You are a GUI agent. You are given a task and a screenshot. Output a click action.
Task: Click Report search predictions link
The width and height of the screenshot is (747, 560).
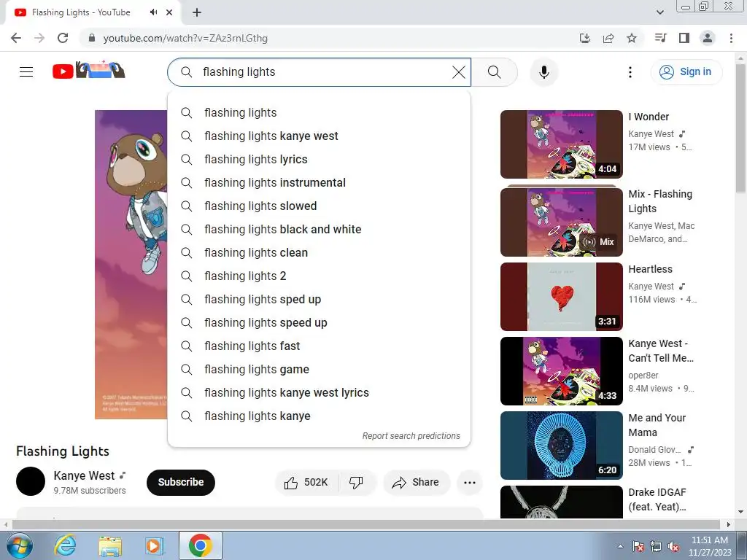click(411, 436)
